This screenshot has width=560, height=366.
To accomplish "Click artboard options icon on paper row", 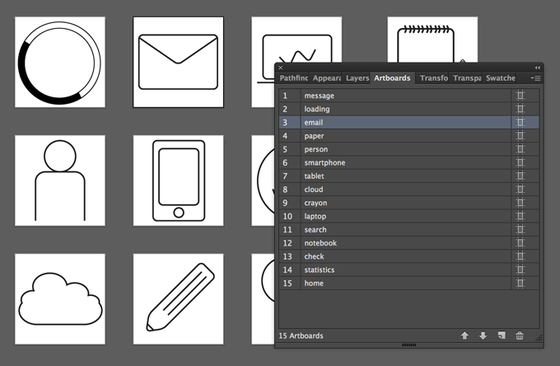I will (x=520, y=136).
